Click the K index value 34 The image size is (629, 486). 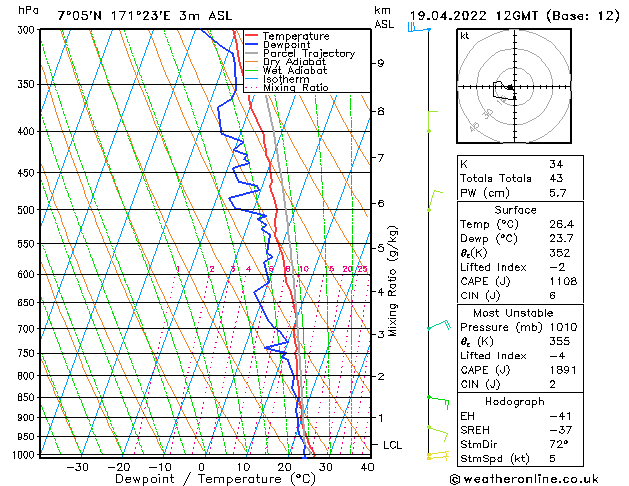click(556, 164)
